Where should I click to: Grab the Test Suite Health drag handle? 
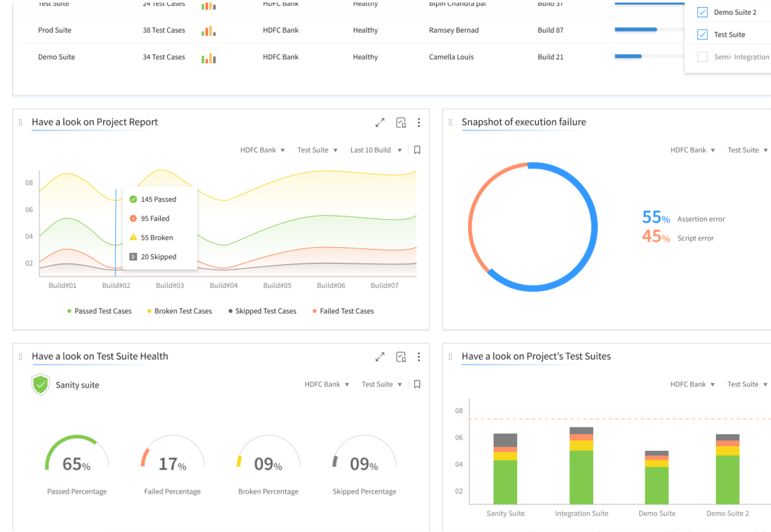point(20,357)
